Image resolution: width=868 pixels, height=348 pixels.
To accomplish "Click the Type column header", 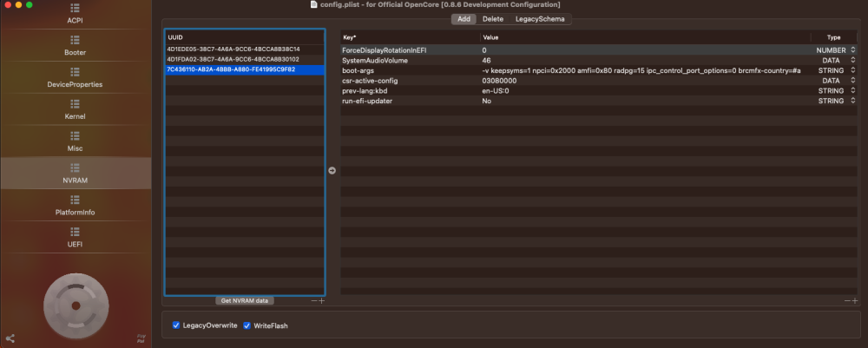I will point(833,37).
